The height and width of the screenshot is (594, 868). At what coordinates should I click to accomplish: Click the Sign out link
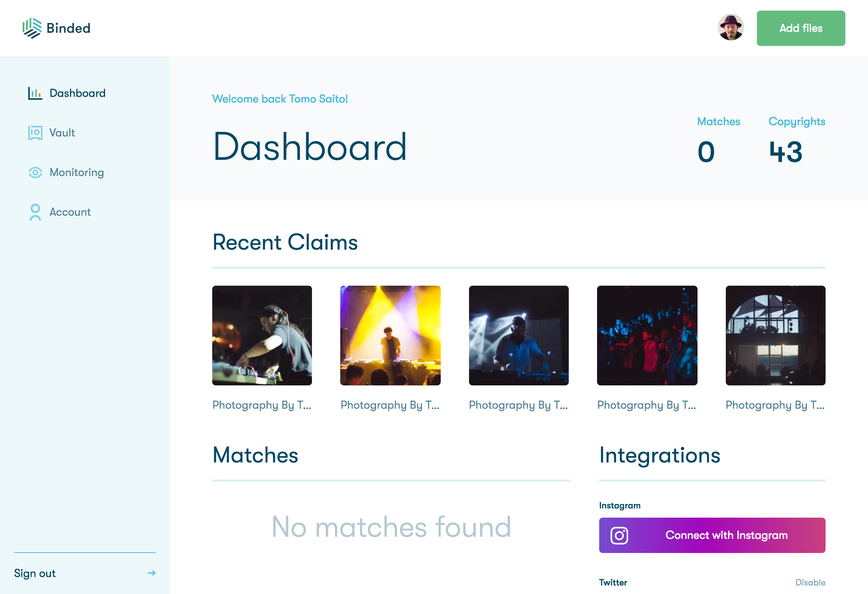tap(35, 573)
